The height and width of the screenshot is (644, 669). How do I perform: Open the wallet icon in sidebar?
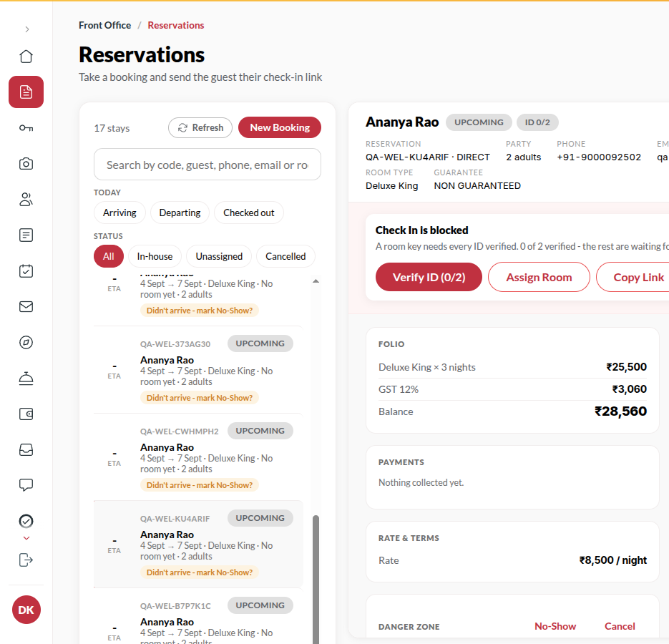click(x=26, y=414)
